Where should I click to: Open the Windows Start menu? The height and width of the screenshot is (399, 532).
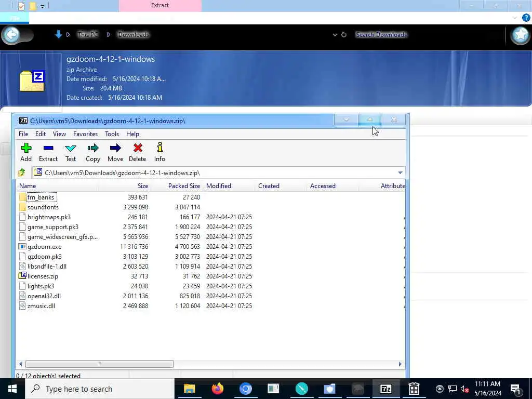[12, 389]
